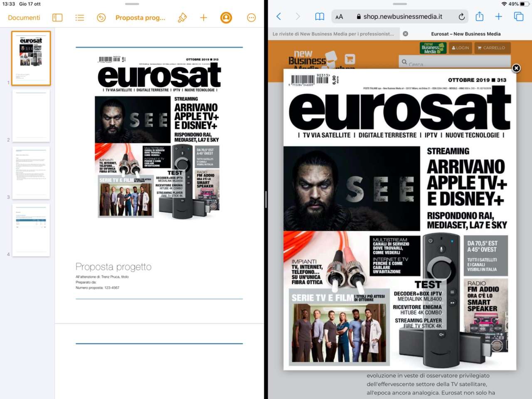532x399 pixels.
Task: Tap the Cerca search field
Action: pyautogui.click(x=455, y=62)
